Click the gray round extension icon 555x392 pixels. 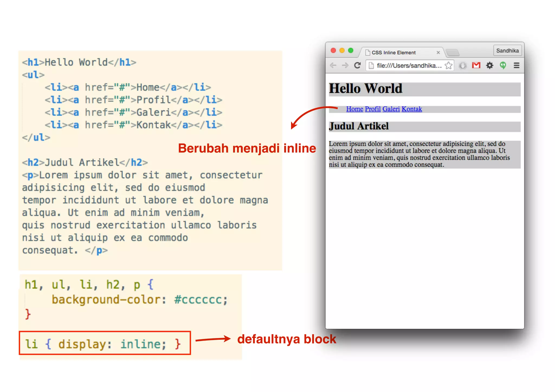pyautogui.click(x=463, y=65)
